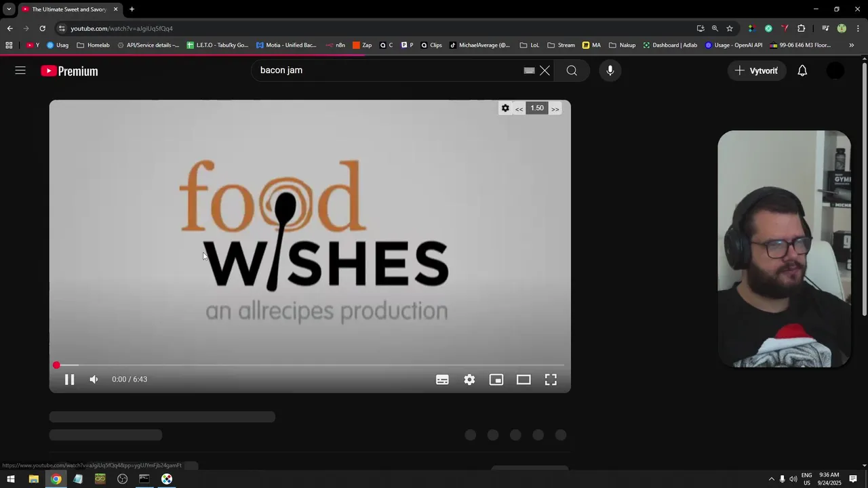The height and width of the screenshot is (488, 868).
Task: Open the tab search dropdown arrow
Action: click(9, 9)
